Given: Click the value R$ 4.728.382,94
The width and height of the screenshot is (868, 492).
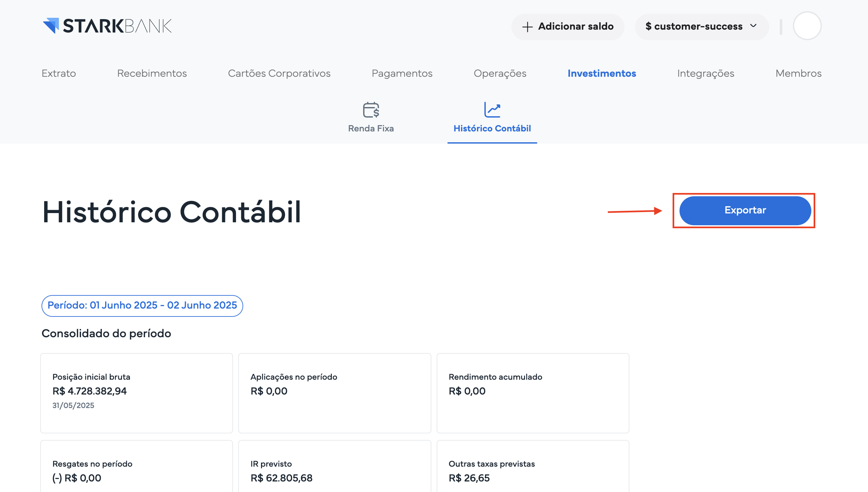Looking at the screenshot, I should pos(90,391).
